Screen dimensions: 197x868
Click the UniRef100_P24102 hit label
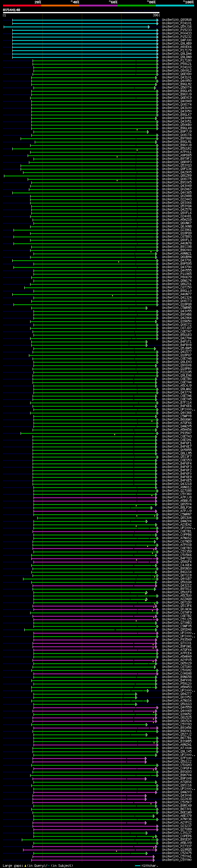(176, 67)
